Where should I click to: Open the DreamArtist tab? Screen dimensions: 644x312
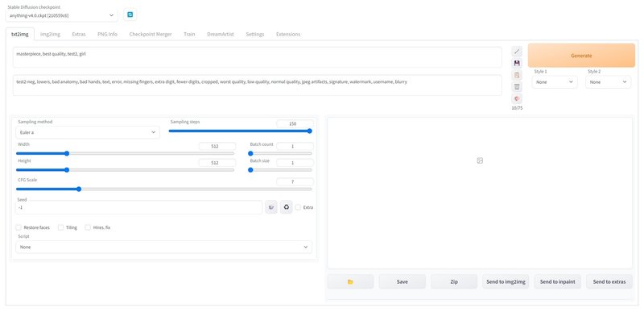221,34
